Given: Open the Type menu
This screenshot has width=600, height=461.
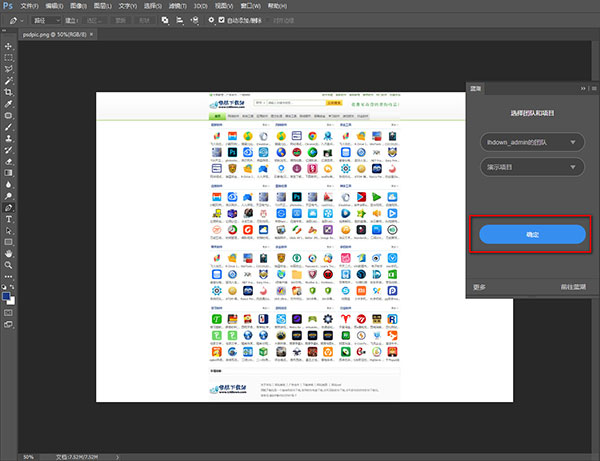Looking at the screenshot, I should pyautogui.click(x=127, y=6).
